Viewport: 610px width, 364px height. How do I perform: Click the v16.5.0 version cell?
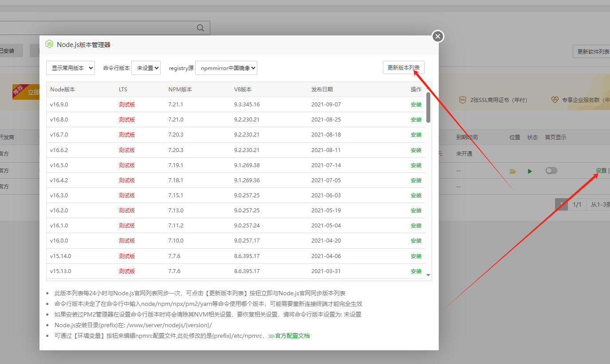point(59,165)
